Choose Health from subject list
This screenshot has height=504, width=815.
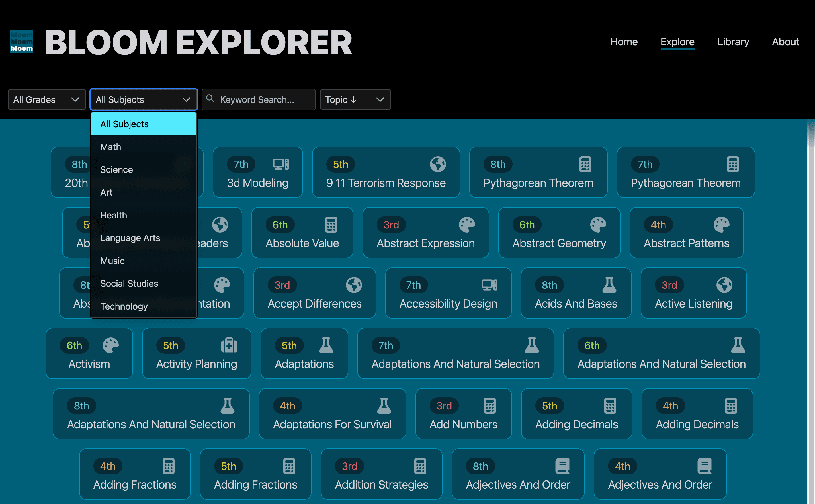coord(144,215)
